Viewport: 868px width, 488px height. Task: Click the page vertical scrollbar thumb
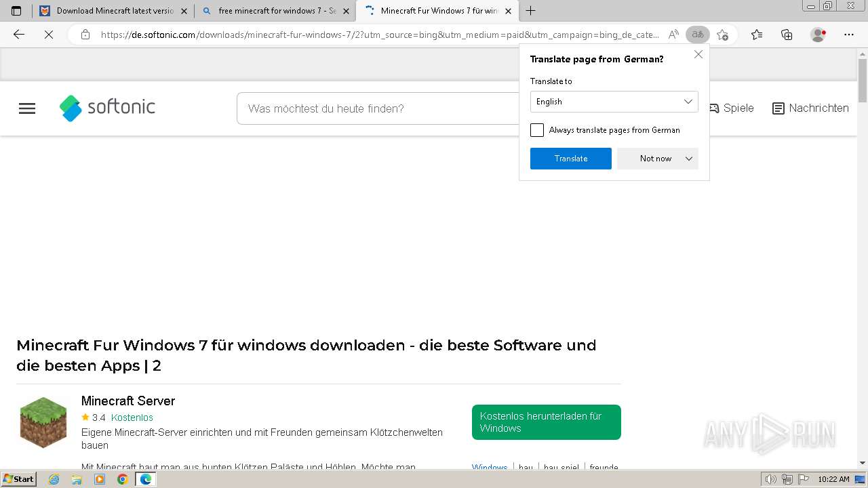pyautogui.click(x=863, y=81)
